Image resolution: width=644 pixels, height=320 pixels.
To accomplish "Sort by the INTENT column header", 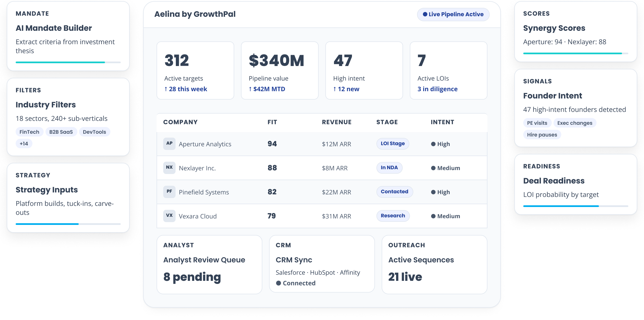I will coord(442,122).
